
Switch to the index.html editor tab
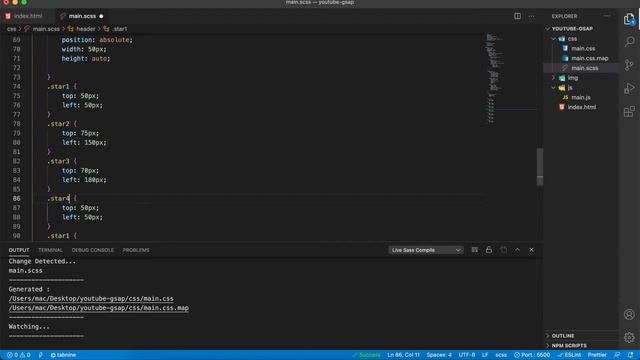[27, 16]
